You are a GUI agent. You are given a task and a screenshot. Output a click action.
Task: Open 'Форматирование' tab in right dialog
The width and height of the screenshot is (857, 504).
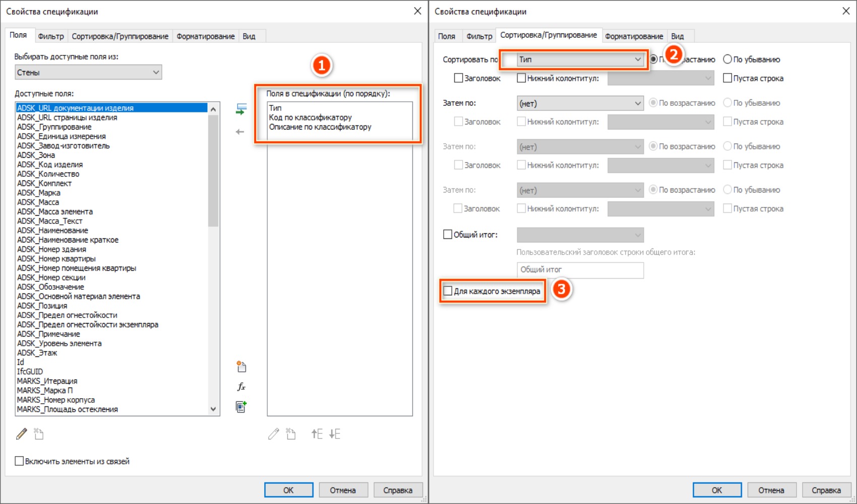[x=634, y=36]
